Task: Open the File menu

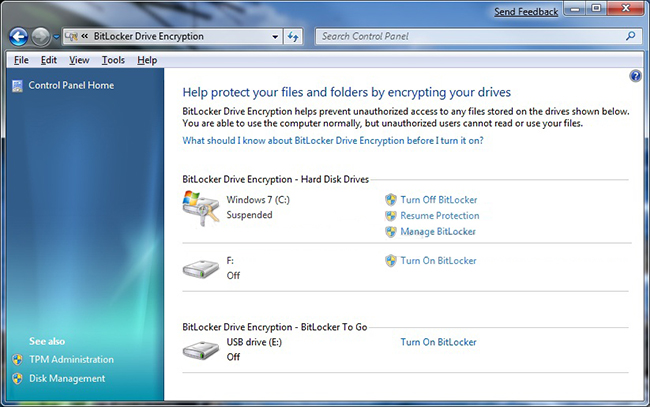Action: pyautogui.click(x=21, y=60)
